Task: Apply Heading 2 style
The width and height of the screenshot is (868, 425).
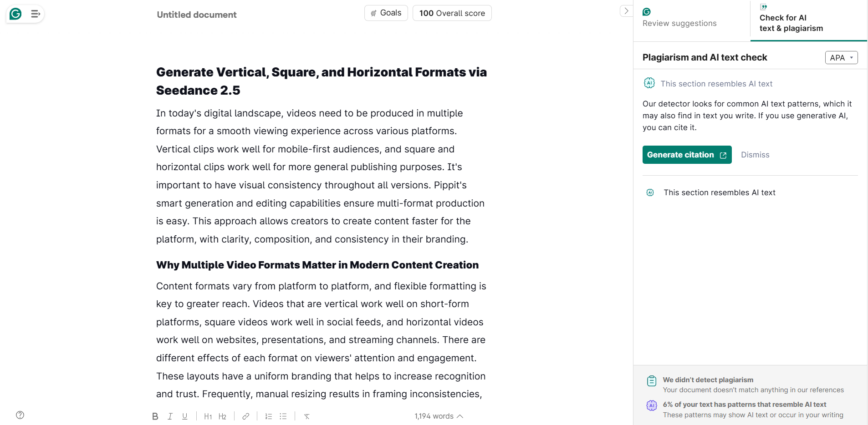Action: click(222, 416)
